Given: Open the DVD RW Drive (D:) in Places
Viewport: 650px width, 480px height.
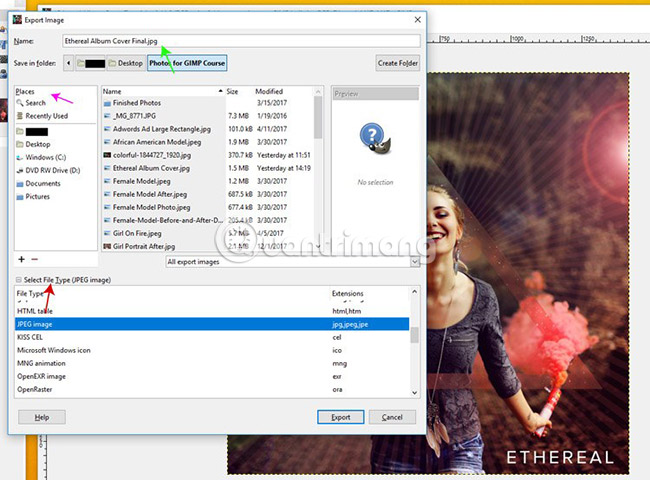Looking at the screenshot, I should [48, 170].
